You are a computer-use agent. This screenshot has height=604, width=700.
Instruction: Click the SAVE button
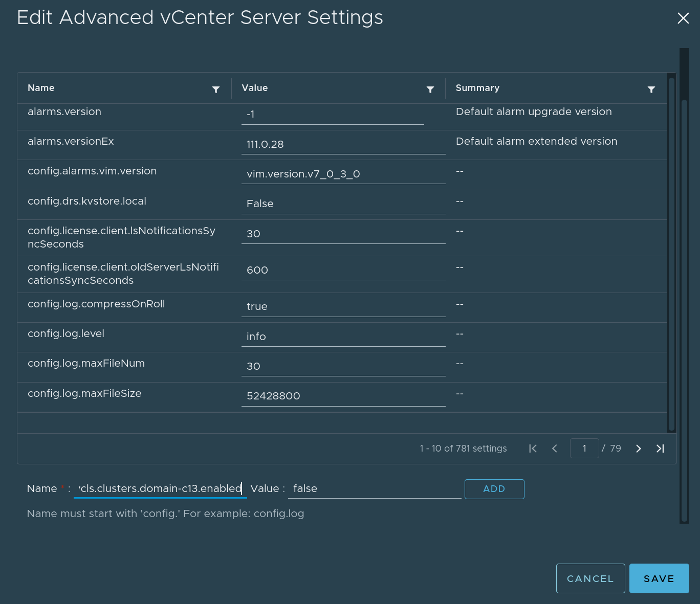pos(659,578)
